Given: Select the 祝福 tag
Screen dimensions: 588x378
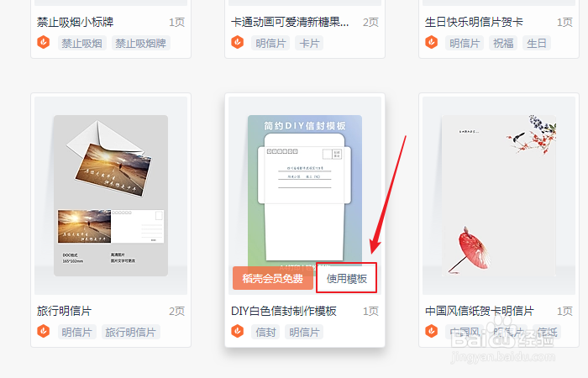Looking at the screenshot, I should coord(503,43).
